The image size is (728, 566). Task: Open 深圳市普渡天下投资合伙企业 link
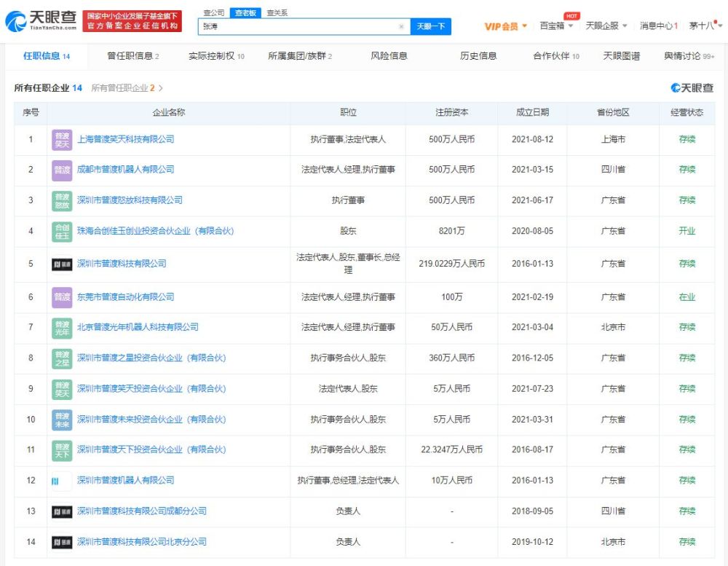[x=151, y=450]
